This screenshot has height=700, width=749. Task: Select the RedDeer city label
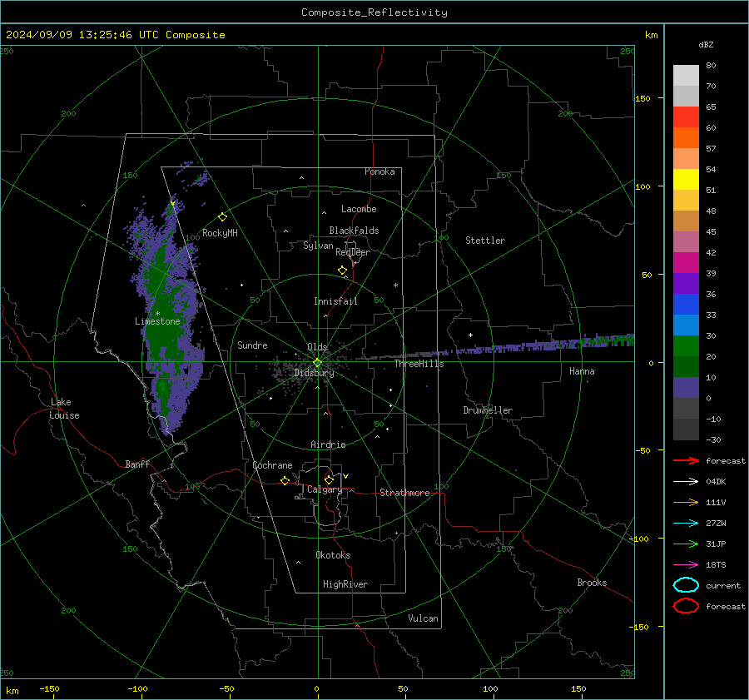353,252
